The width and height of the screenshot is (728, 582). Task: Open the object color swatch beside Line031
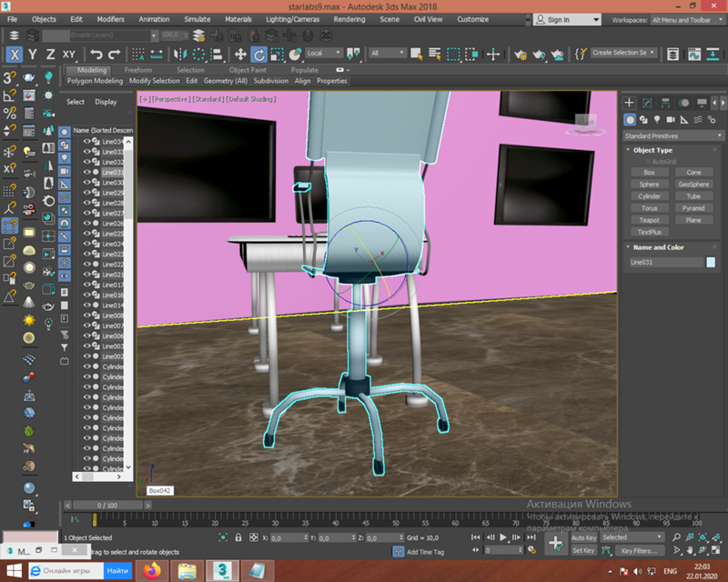click(711, 262)
